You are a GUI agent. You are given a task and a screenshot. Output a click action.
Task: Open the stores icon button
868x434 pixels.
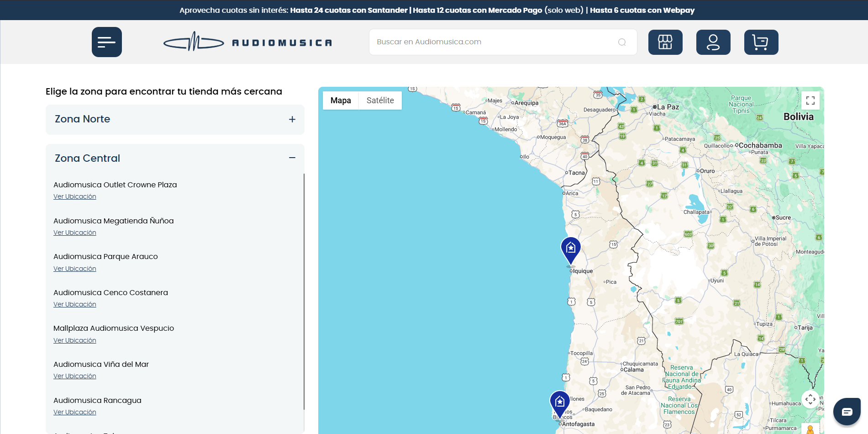(x=665, y=42)
